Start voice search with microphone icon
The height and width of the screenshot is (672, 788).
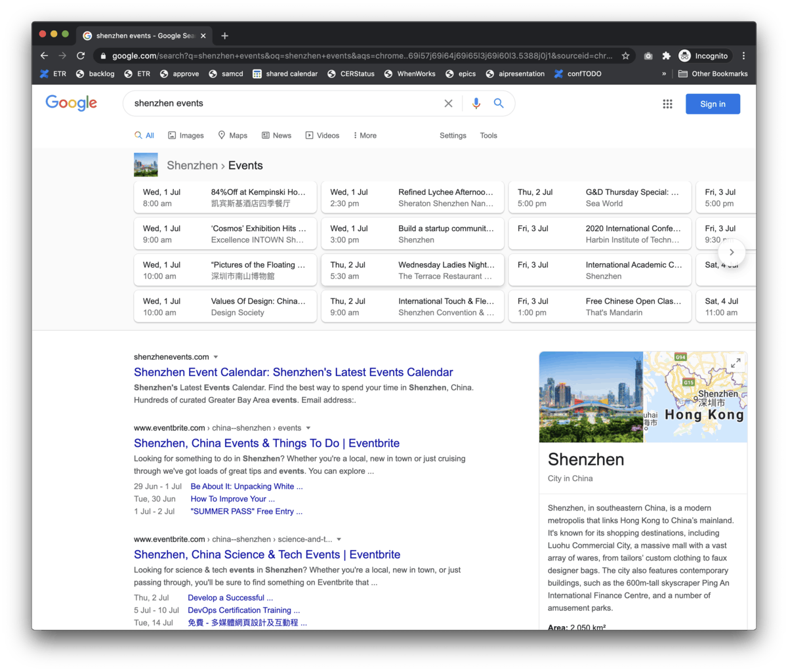pyautogui.click(x=476, y=103)
